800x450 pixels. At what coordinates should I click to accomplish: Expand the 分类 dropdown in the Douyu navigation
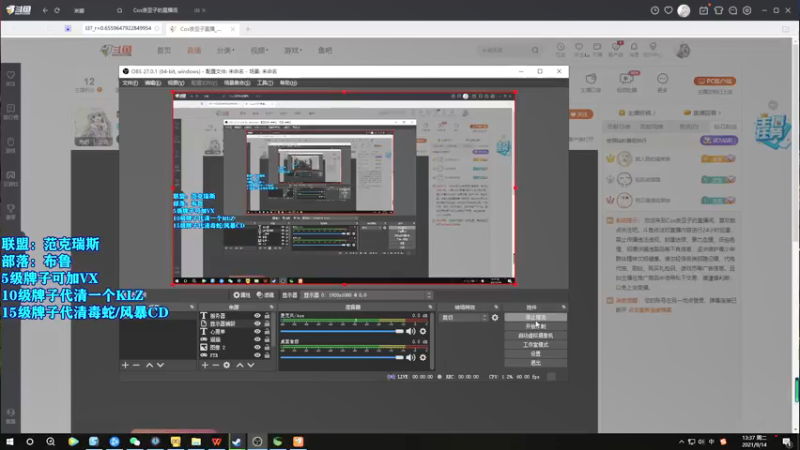tap(226, 51)
